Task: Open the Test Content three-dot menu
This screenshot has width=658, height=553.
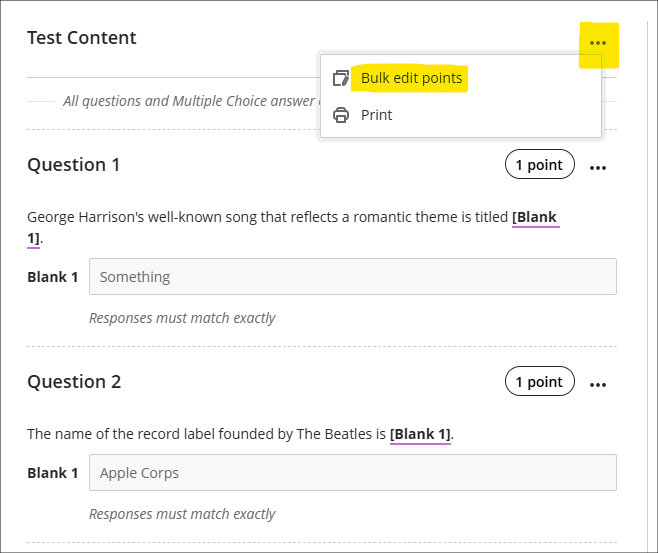Action: (598, 44)
